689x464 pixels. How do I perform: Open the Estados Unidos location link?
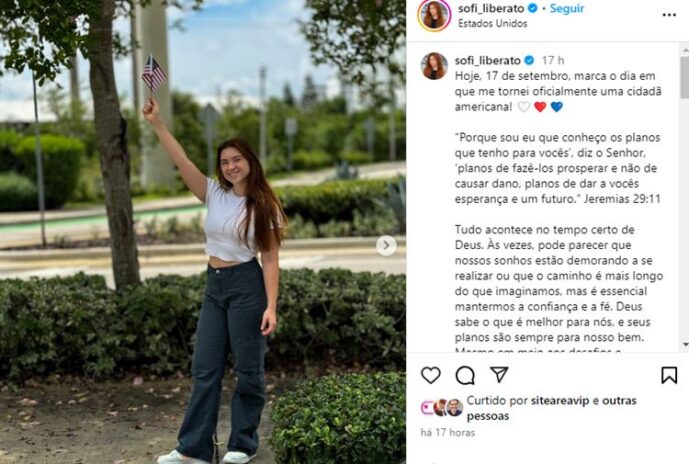(493, 24)
